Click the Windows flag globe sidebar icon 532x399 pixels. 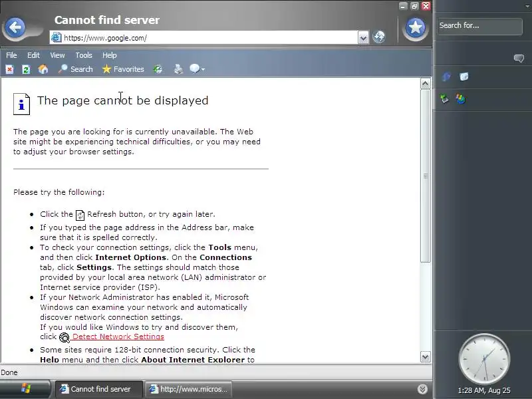460,99
